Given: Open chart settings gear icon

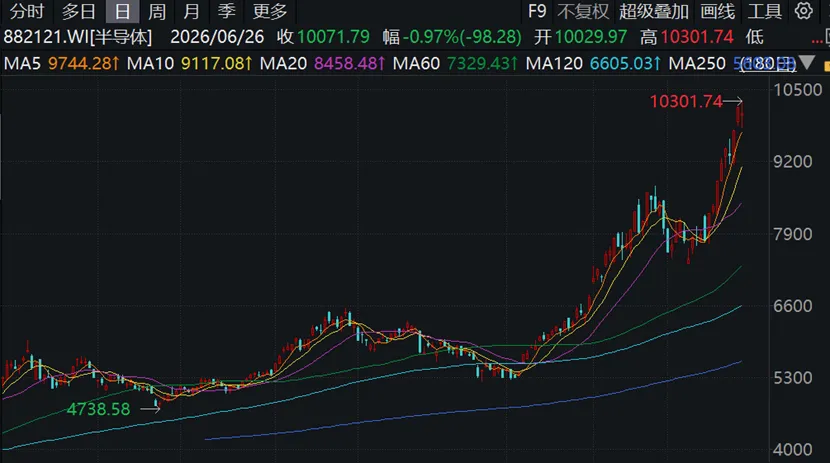Looking at the screenshot, I should pos(804,11).
